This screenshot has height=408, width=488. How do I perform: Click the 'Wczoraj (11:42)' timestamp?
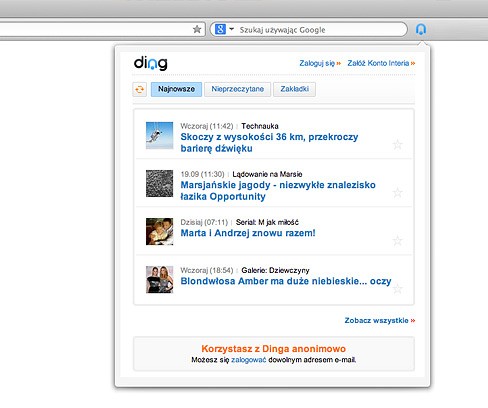click(207, 126)
